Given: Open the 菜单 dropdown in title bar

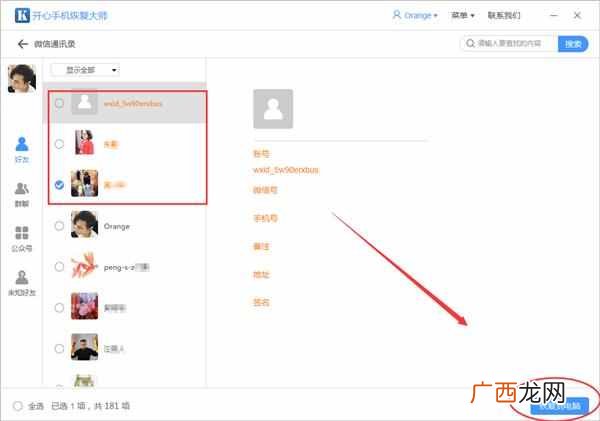Looking at the screenshot, I should point(463,15).
